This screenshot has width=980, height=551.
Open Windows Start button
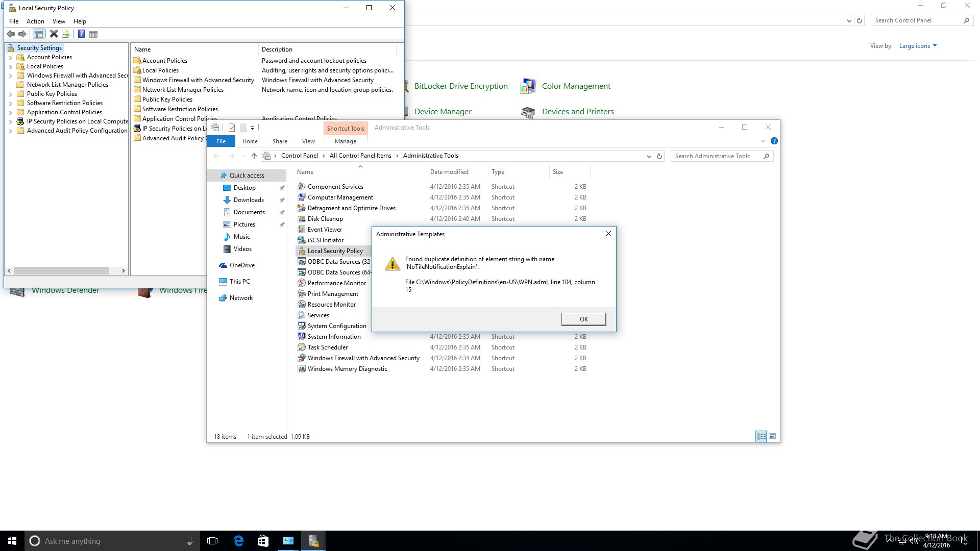12,541
